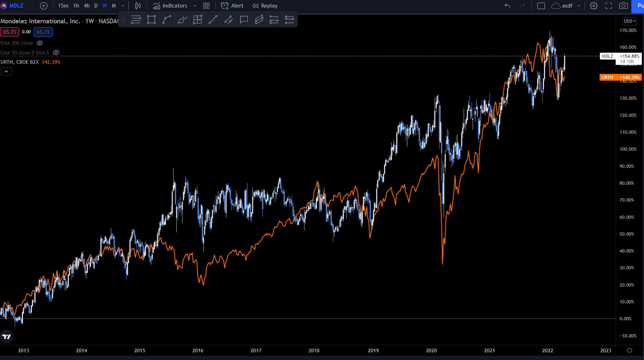
Task: Select the rightmost toolbar Fib extension tool
Action: click(x=290, y=20)
